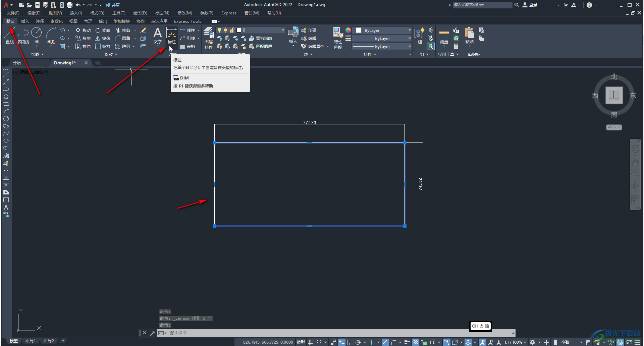Click the Leader (引线) tool
The image size is (644, 346).
(x=187, y=38)
